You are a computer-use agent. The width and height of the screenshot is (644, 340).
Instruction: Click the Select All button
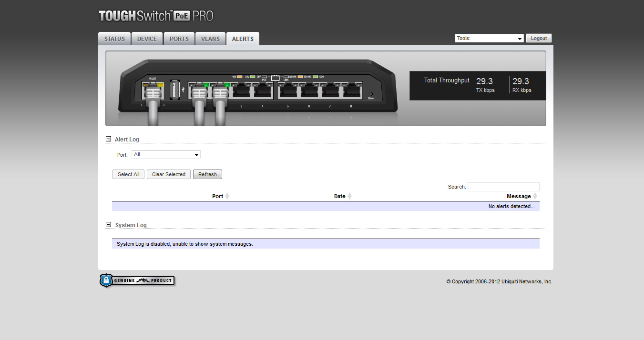128,174
